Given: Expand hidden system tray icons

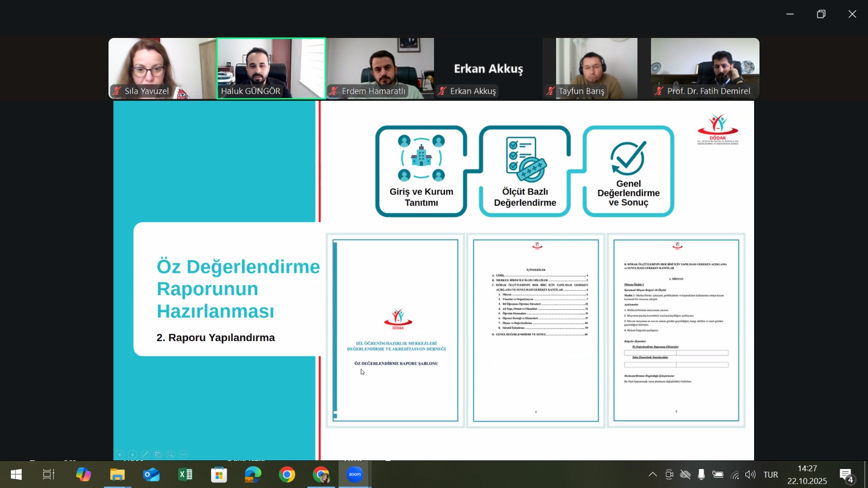Looking at the screenshot, I should tap(653, 474).
